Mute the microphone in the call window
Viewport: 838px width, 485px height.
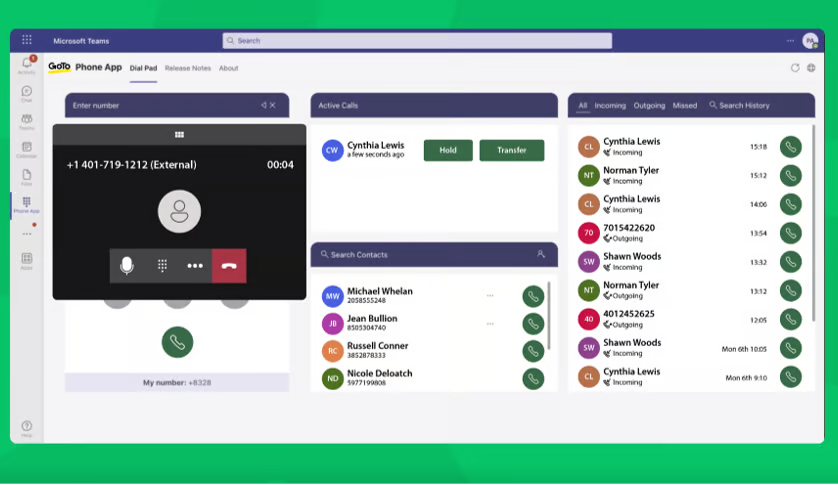pyautogui.click(x=127, y=266)
